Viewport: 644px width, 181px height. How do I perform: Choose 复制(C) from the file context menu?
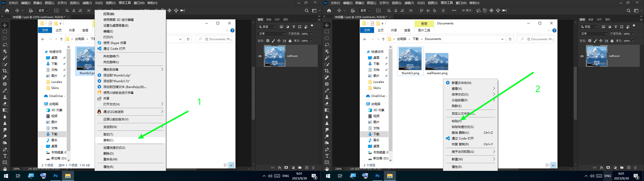(x=108, y=140)
